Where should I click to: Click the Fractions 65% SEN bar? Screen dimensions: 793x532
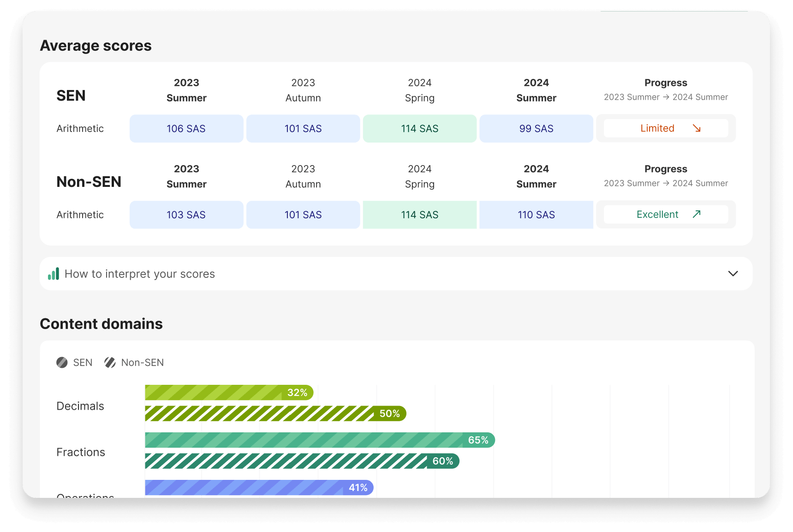coord(320,440)
